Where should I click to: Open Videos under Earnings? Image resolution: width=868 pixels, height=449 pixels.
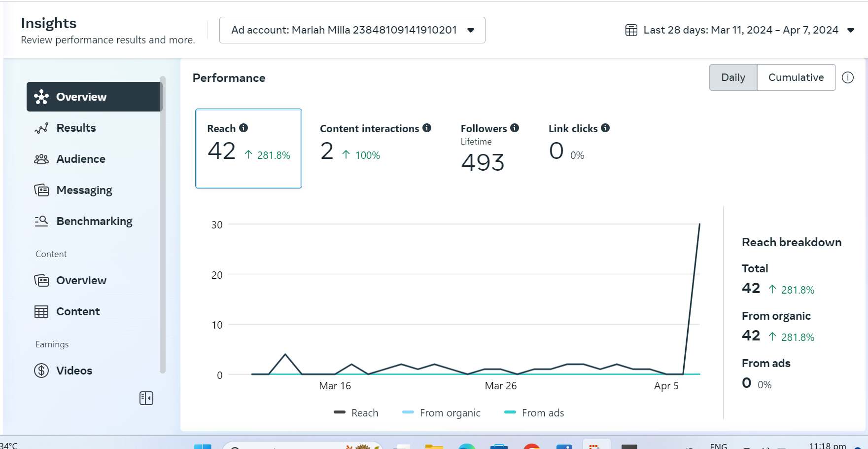[x=74, y=371]
